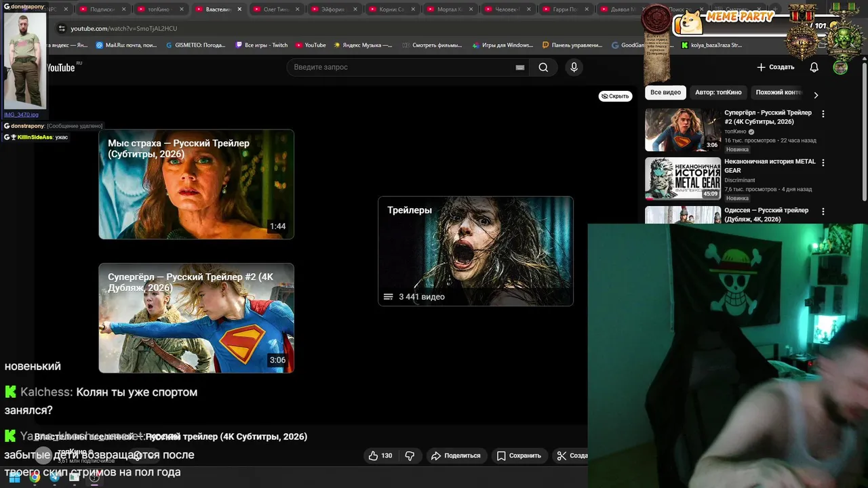Image resolution: width=868 pixels, height=488 pixels.
Task: Close the топКино browser tab
Action: point(182,9)
